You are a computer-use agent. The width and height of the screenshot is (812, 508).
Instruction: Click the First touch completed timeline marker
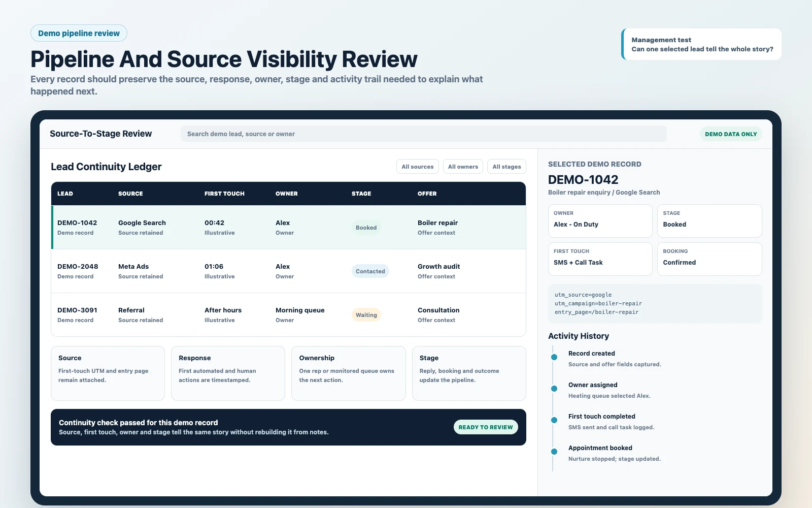554,420
